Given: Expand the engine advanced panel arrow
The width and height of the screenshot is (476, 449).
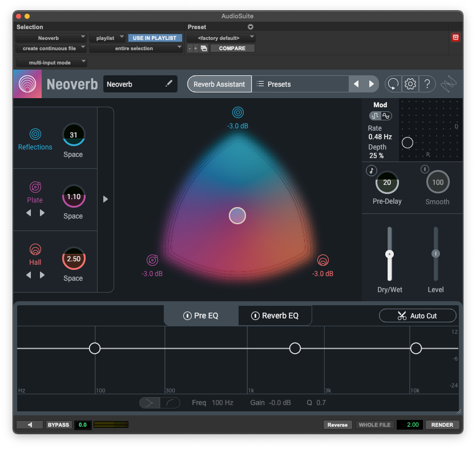Looking at the screenshot, I should point(105,199).
